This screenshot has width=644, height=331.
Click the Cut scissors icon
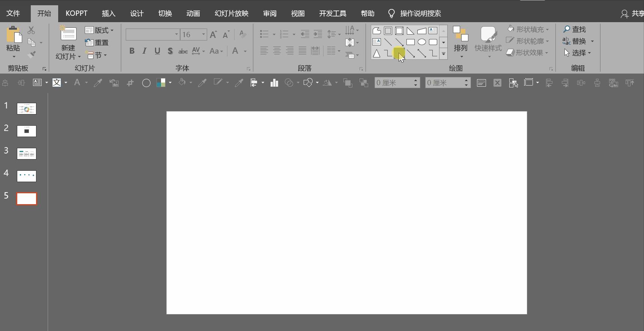(31, 30)
